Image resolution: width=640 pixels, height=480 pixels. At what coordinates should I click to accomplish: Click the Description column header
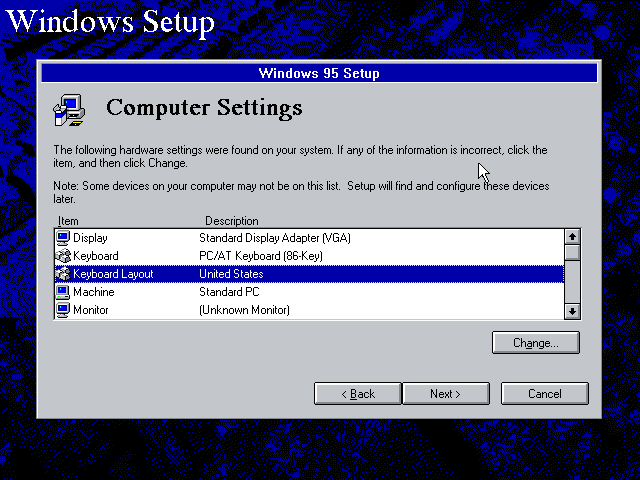(231, 221)
